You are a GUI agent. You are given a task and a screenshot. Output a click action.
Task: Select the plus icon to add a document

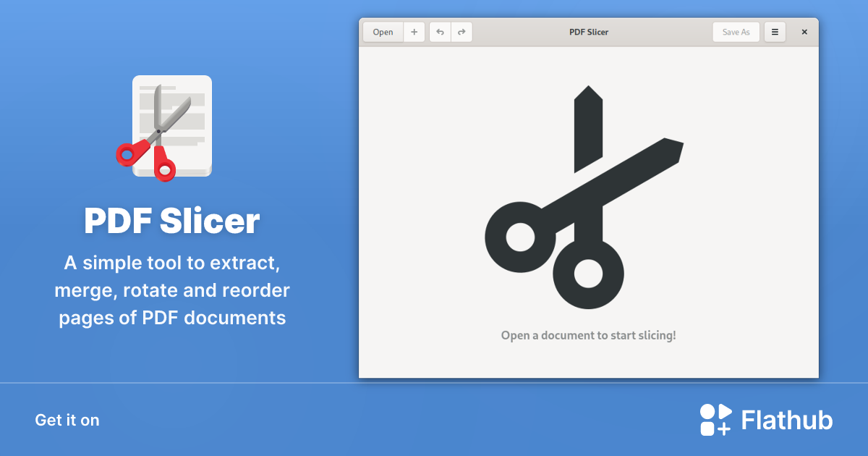click(x=414, y=32)
